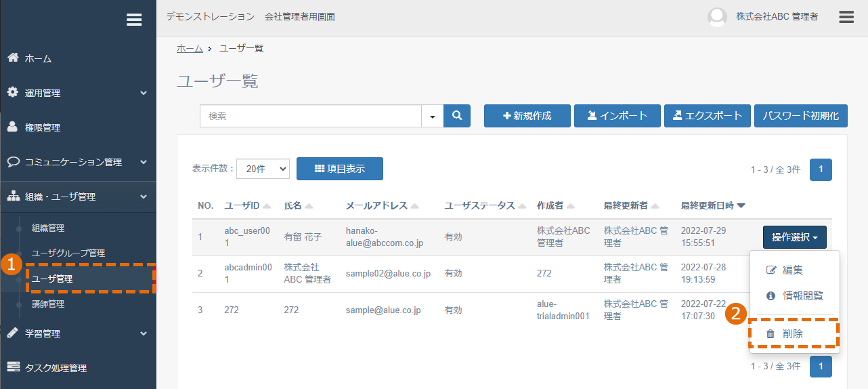The height and width of the screenshot is (389, 868).
Task: Open 講師管理 in the sidebar
Action: (48, 304)
